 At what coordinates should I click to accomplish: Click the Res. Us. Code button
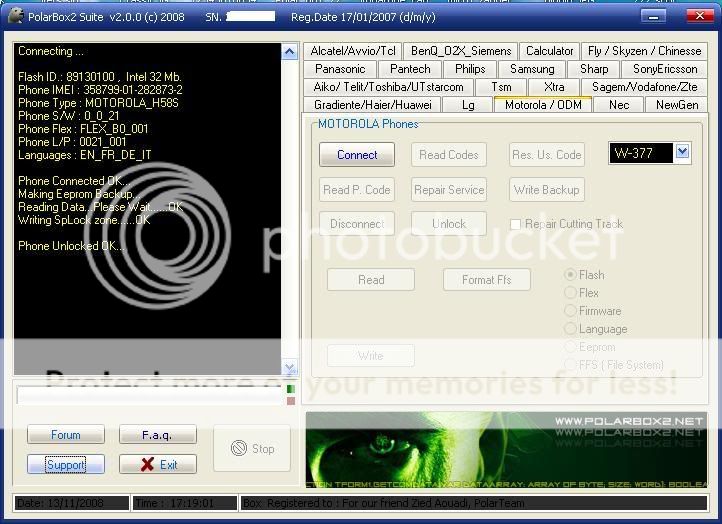(x=547, y=154)
